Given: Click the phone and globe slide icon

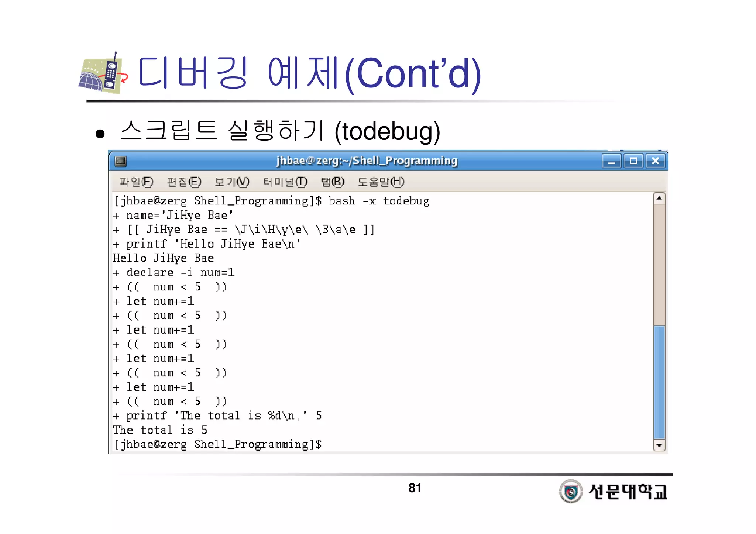Looking at the screenshot, I should point(103,73).
